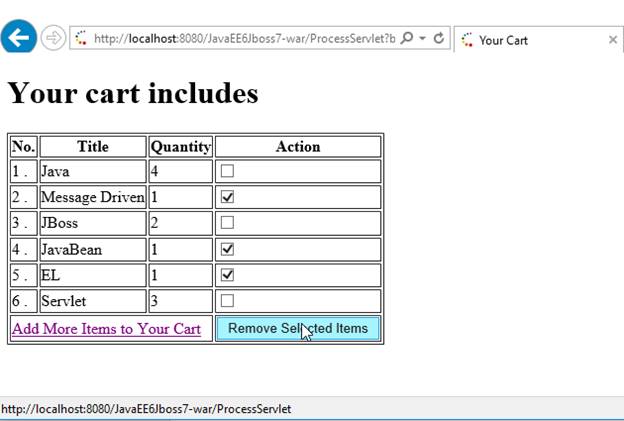Uncheck the Message Driven row checkbox
The width and height of the screenshot is (624, 421).
pos(227,197)
